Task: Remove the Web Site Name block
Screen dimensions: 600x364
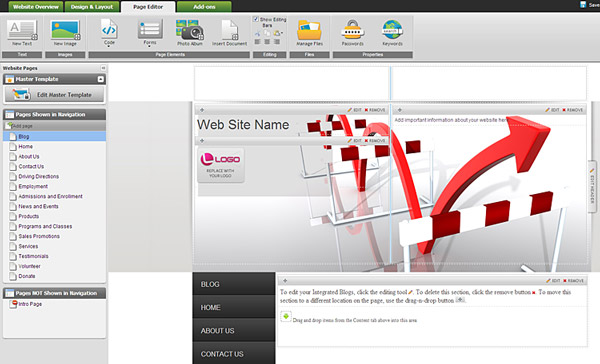Action: tap(375, 110)
